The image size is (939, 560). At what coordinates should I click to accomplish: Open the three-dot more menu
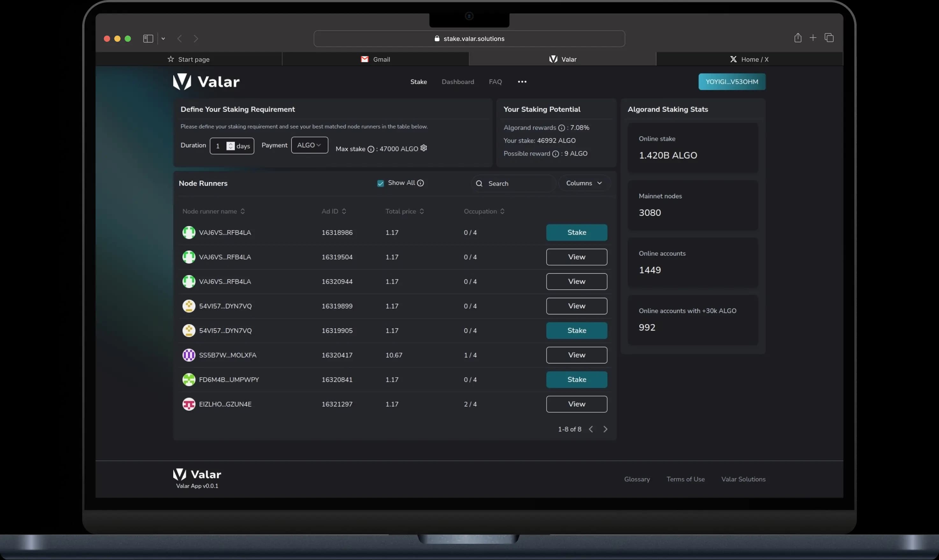[x=522, y=82]
